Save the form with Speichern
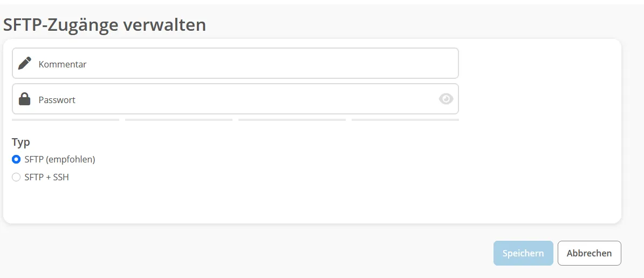The width and height of the screenshot is (644, 278). pyautogui.click(x=523, y=253)
